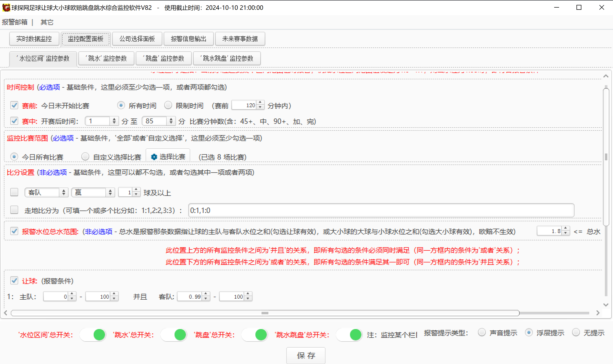The height and width of the screenshot is (364, 613).
Task: Enable the 走地比分为 score filter checkbox
Action: coord(14,210)
